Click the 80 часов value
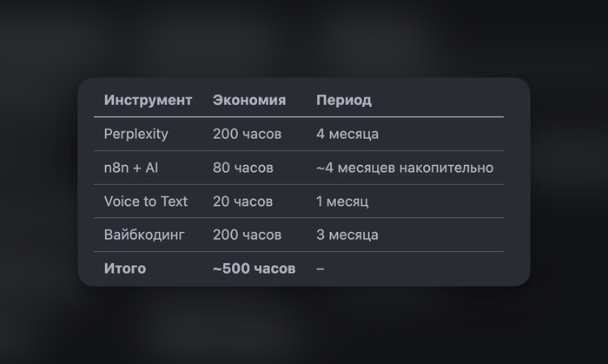Image resolution: width=608 pixels, height=364 pixels. tap(243, 168)
